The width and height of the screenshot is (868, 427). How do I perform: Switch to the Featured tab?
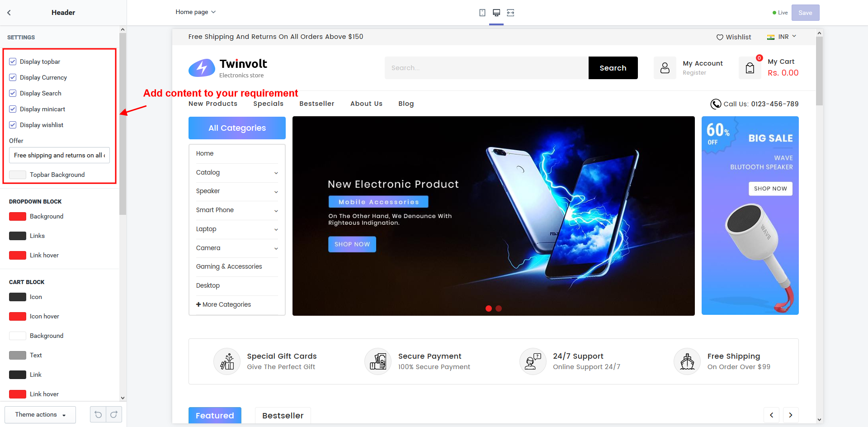(215, 415)
